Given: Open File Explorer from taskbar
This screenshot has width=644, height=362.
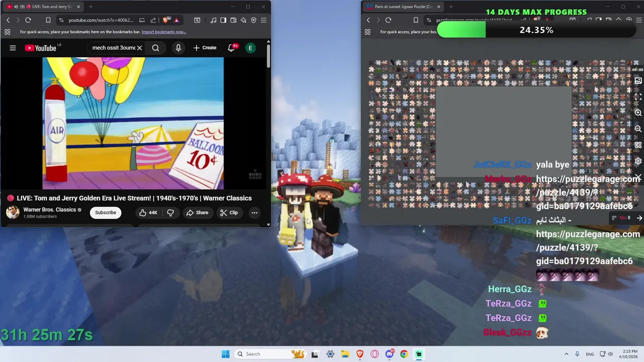Looking at the screenshot, I should coord(345,354).
